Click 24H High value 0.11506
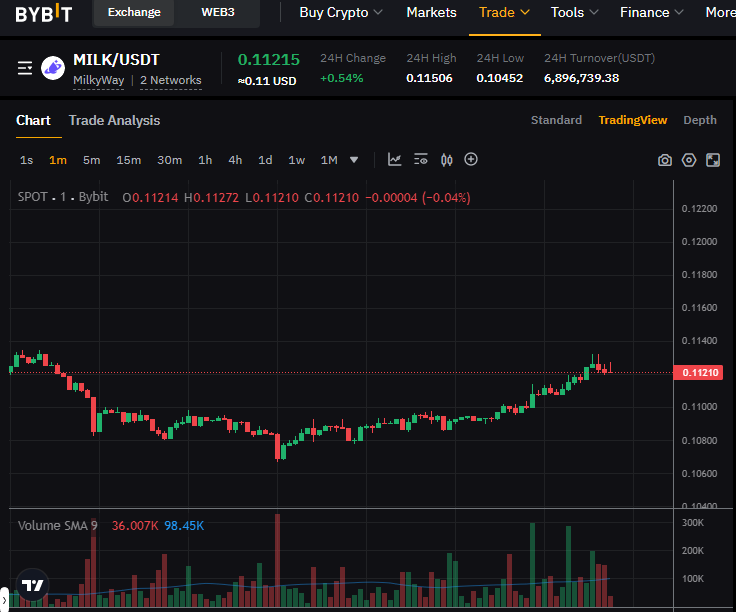The height and width of the screenshot is (612, 736). point(429,78)
